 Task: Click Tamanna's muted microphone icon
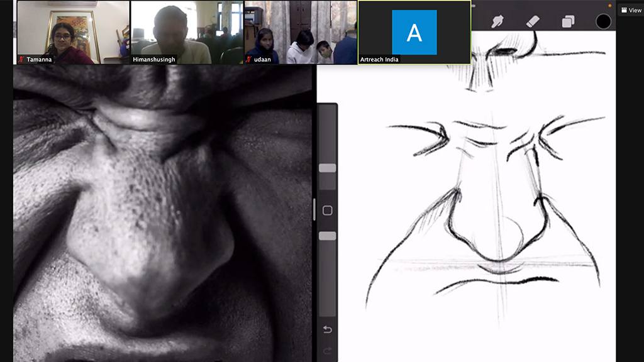point(21,60)
